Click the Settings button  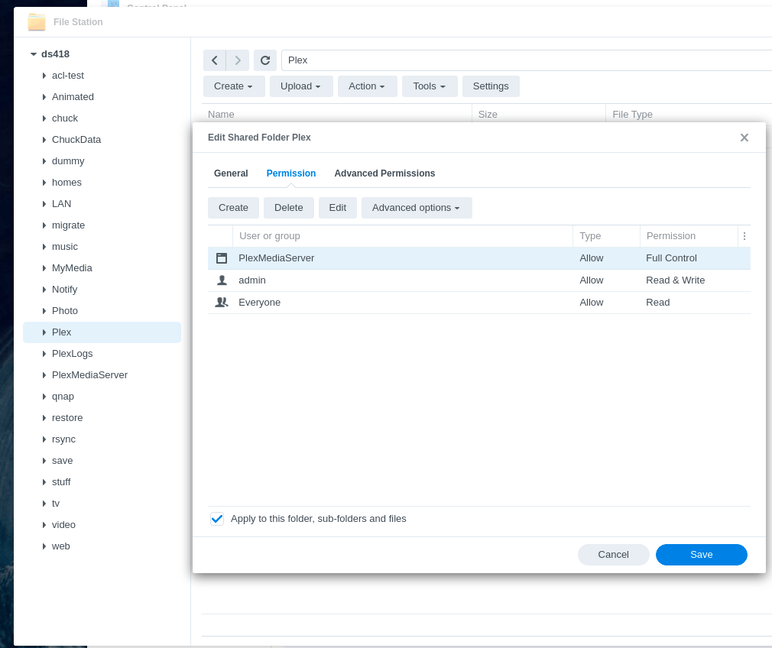[x=491, y=86]
